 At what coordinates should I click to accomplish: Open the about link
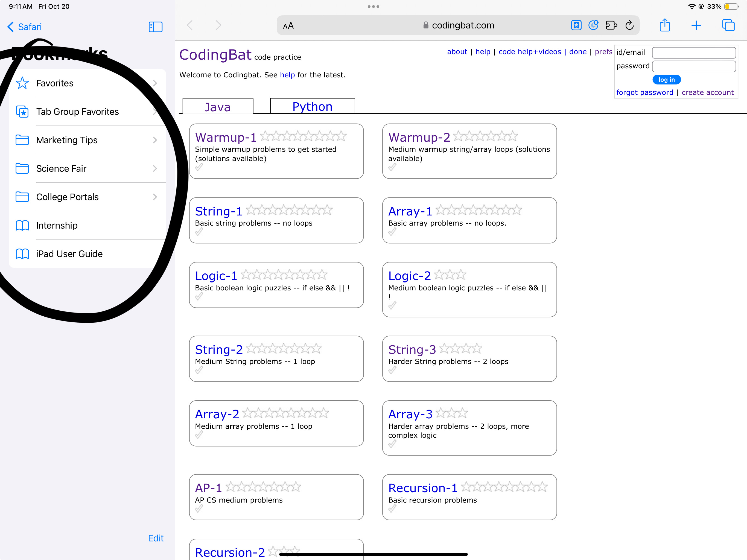click(x=457, y=52)
